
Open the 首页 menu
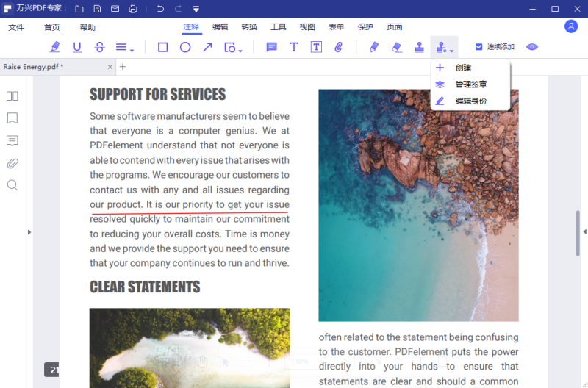pyautogui.click(x=51, y=27)
